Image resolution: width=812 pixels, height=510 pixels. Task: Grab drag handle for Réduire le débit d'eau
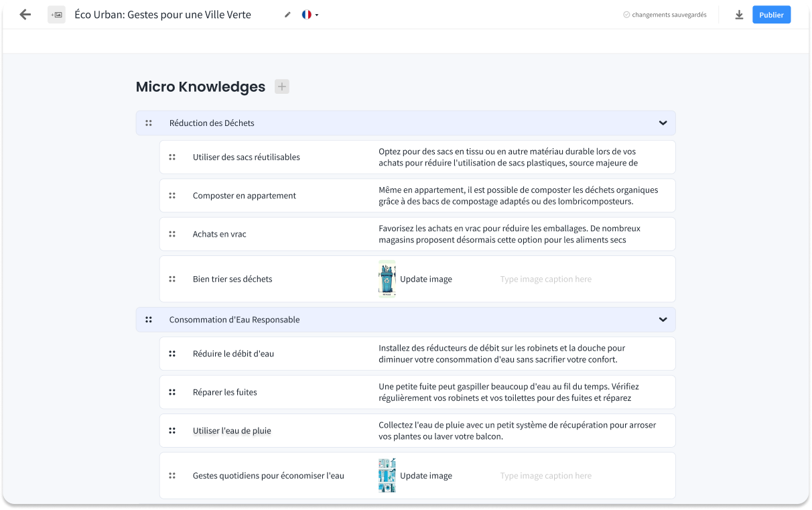click(172, 354)
